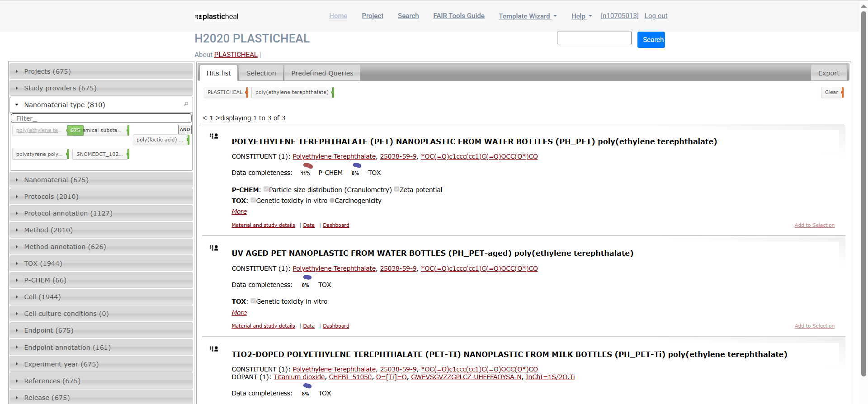Open the Predefined Queries tab

322,73
